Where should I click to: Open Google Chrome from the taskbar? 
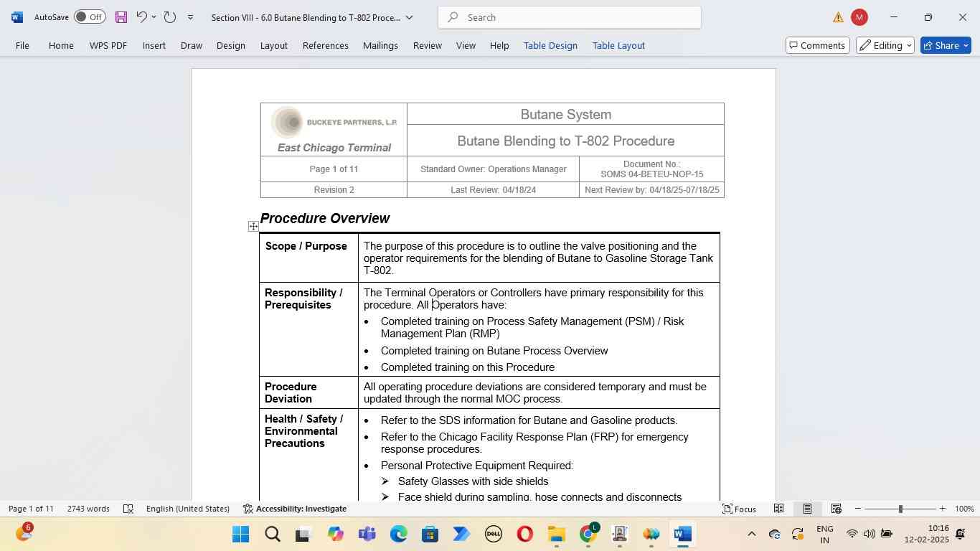(588, 534)
